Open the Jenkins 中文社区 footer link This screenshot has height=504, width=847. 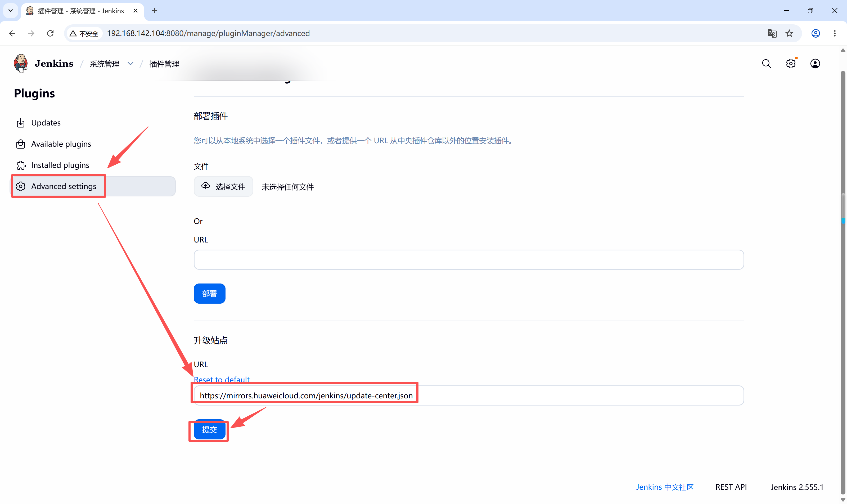665,487
